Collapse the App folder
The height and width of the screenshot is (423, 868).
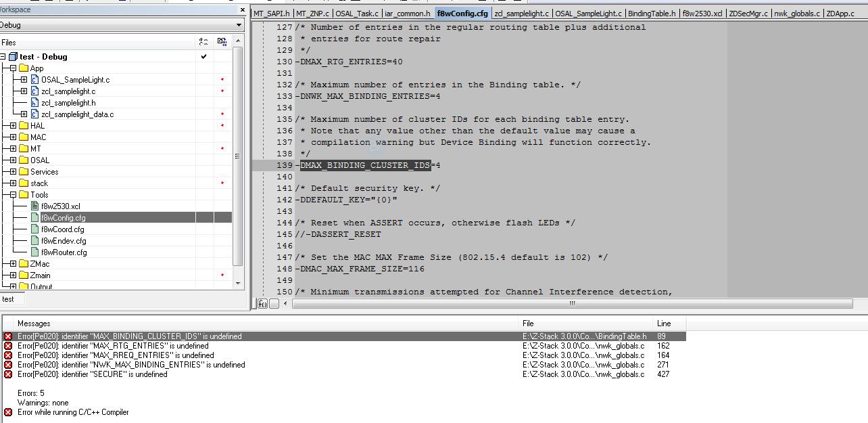(x=13, y=68)
